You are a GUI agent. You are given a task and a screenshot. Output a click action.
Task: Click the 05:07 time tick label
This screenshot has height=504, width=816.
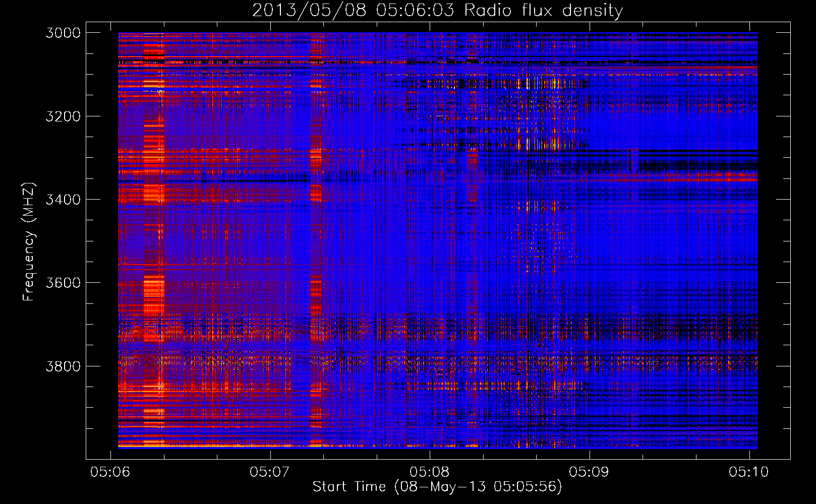[x=270, y=472]
